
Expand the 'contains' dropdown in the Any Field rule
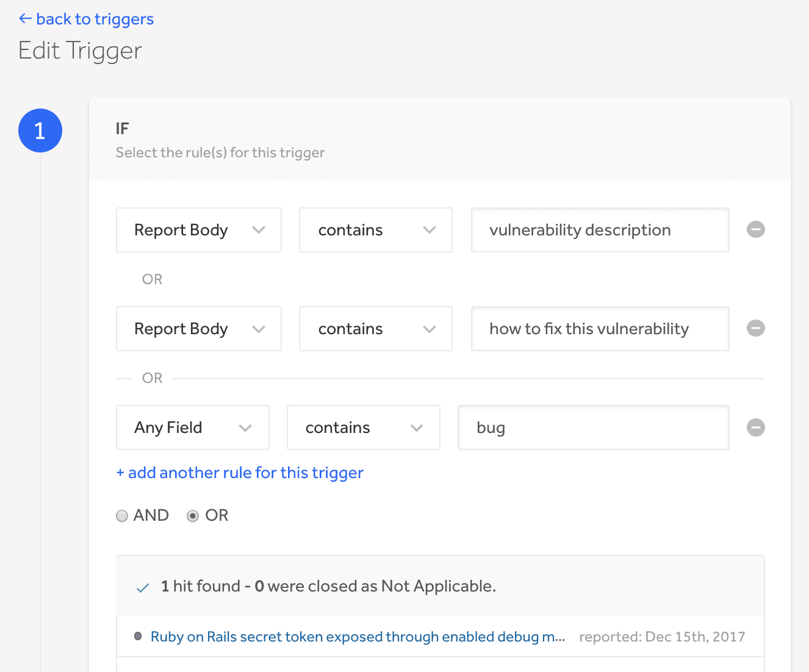363,427
